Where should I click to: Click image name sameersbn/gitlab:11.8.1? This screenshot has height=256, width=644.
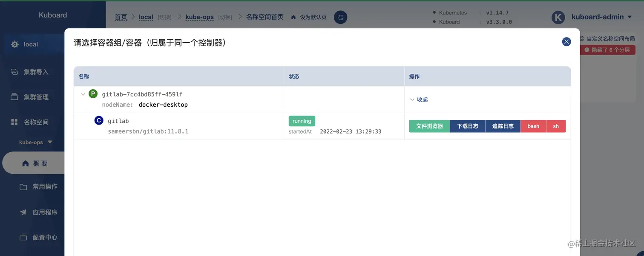pyautogui.click(x=148, y=131)
